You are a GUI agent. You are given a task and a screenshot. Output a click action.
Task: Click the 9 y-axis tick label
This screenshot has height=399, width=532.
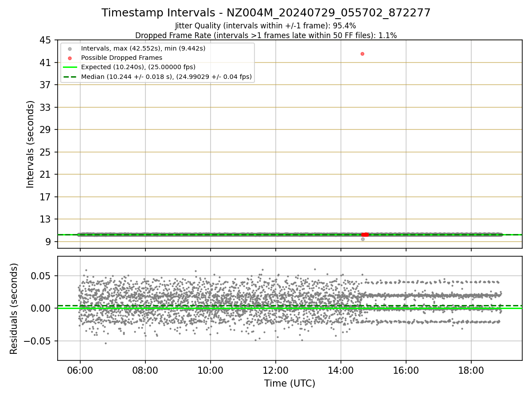coord(48,242)
